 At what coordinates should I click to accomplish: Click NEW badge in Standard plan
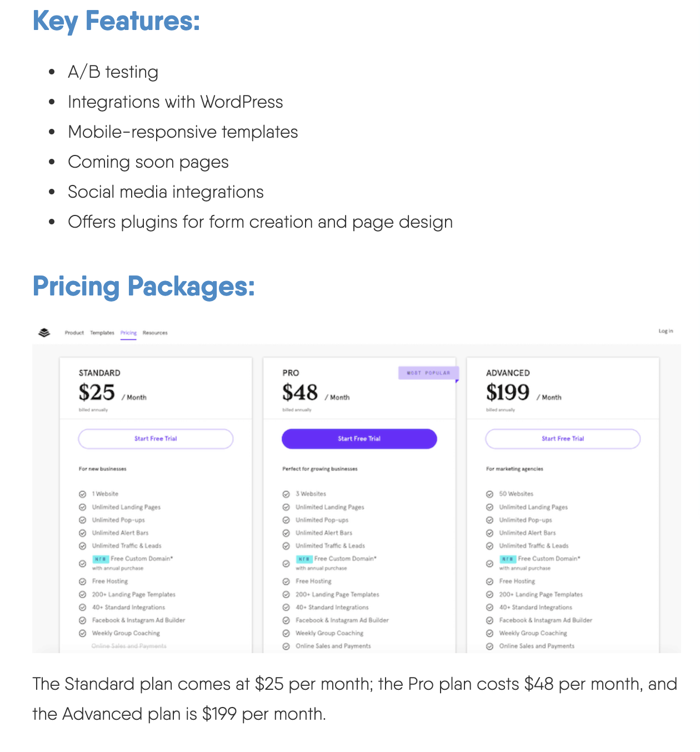101,559
